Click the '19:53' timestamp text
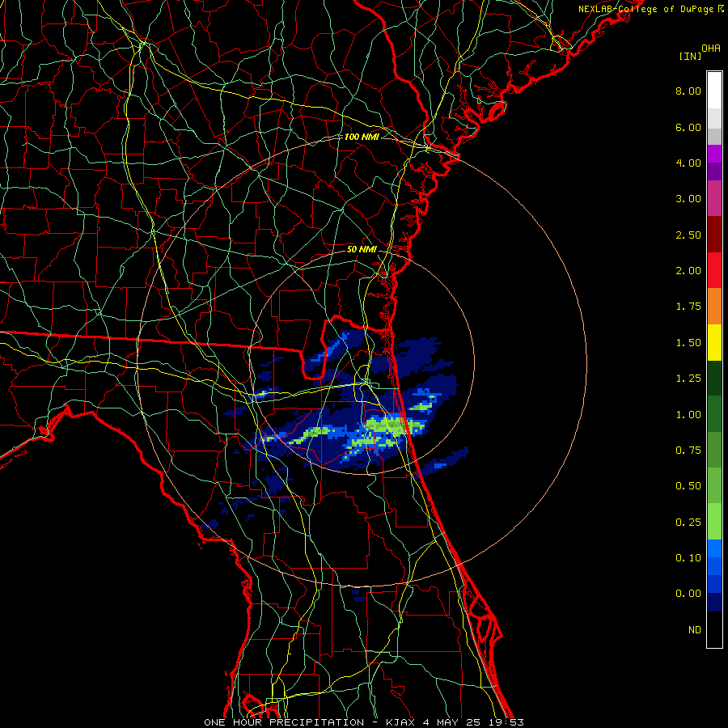Viewport: 728px width, 728px height. (x=506, y=722)
